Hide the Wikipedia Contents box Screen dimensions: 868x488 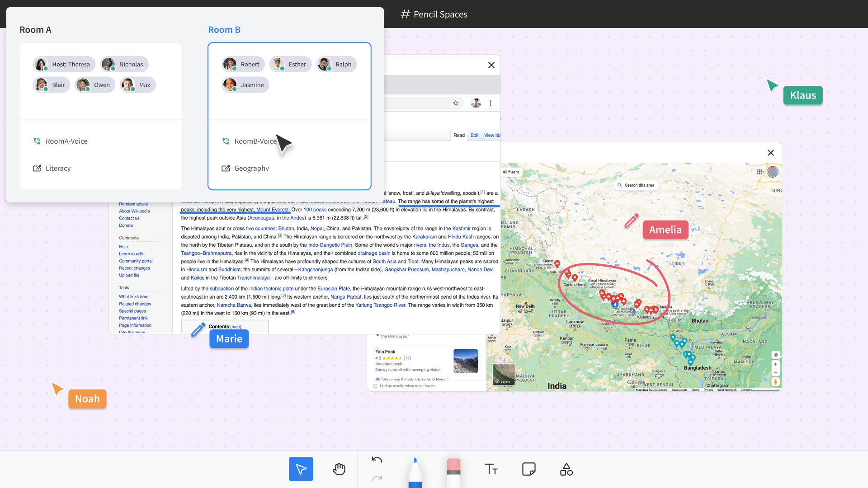tap(236, 327)
